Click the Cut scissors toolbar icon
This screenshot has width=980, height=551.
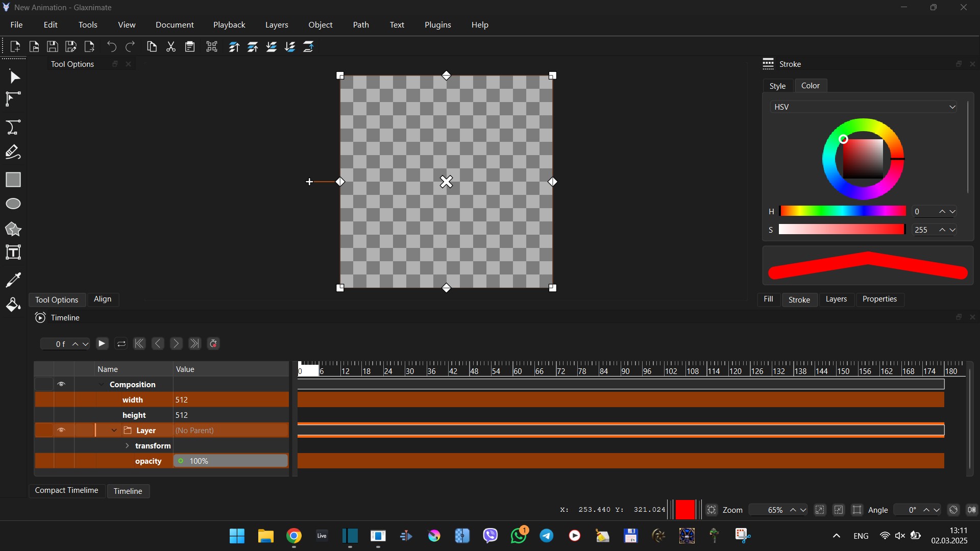tap(171, 47)
